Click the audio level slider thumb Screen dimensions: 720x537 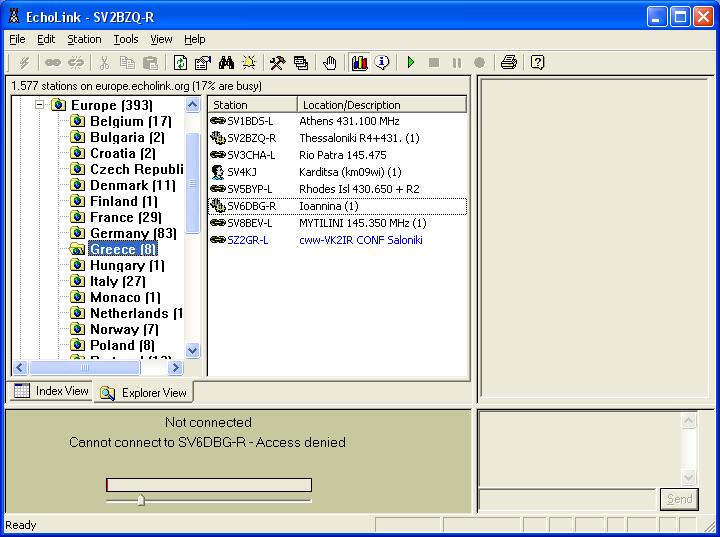coord(141,500)
